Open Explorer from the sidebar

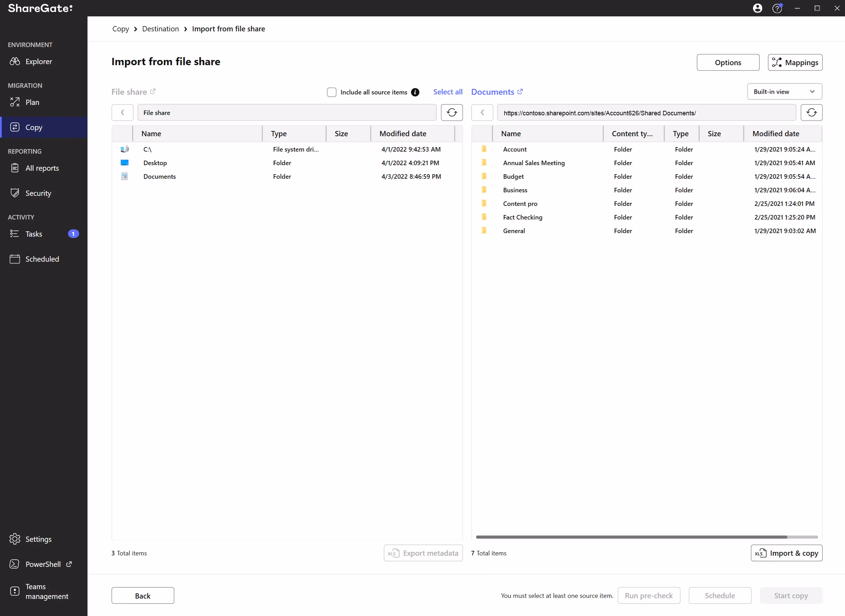[38, 62]
